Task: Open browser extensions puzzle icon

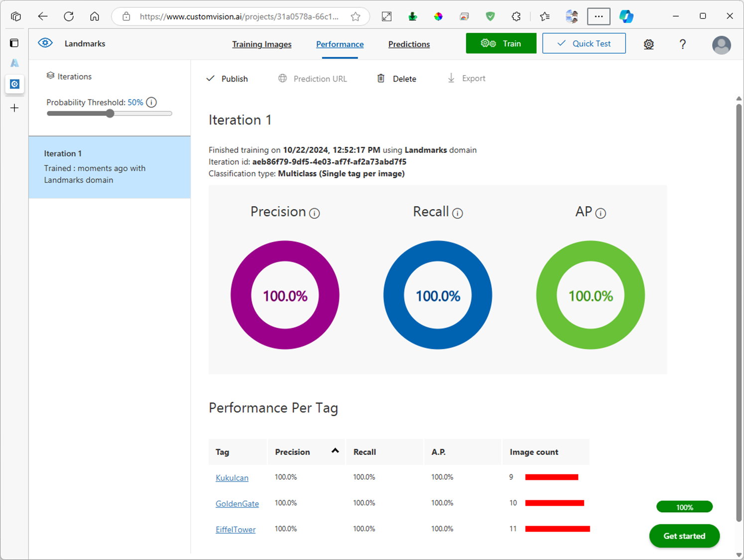Action: click(x=516, y=16)
